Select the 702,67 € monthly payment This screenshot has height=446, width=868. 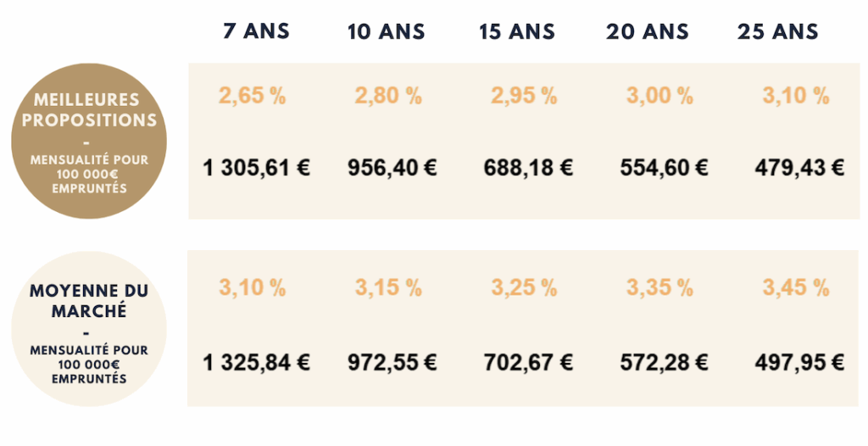[528, 363]
